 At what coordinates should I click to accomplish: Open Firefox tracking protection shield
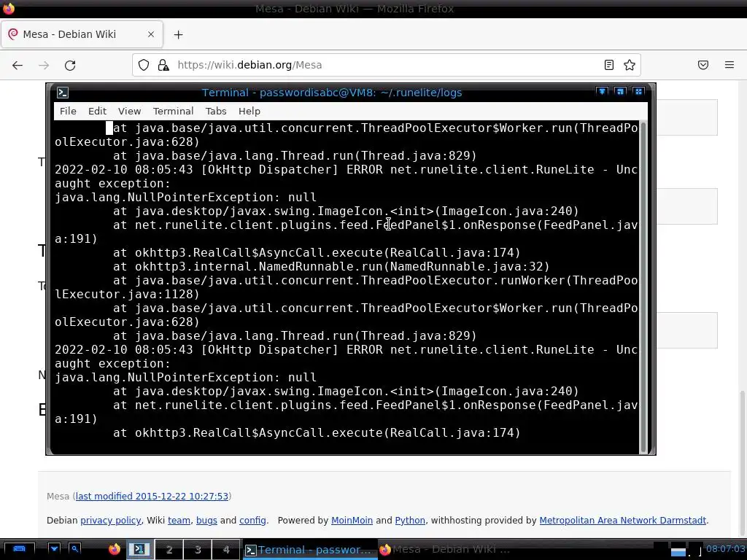coord(144,65)
